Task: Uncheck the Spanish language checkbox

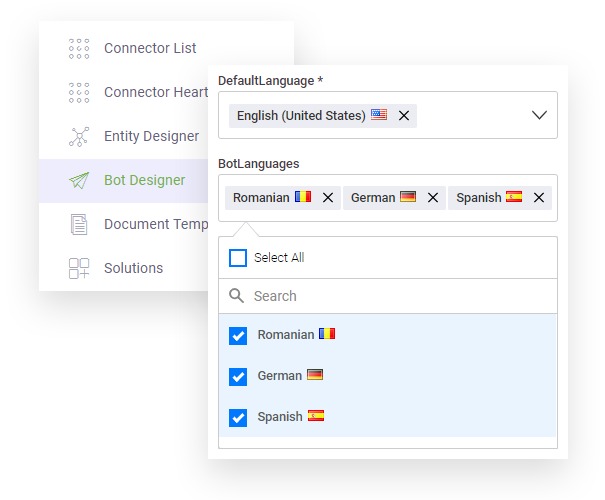Action: click(x=238, y=417)
